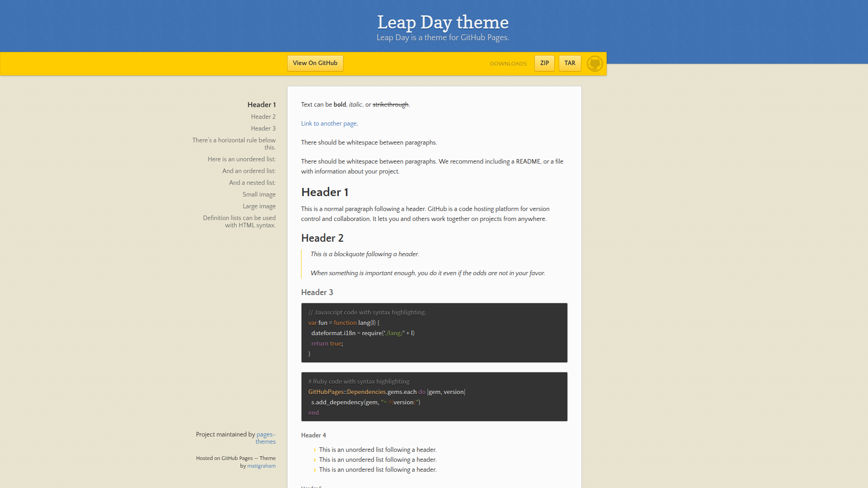
Task: Open the Link to another page
Action: click(329, 123)
